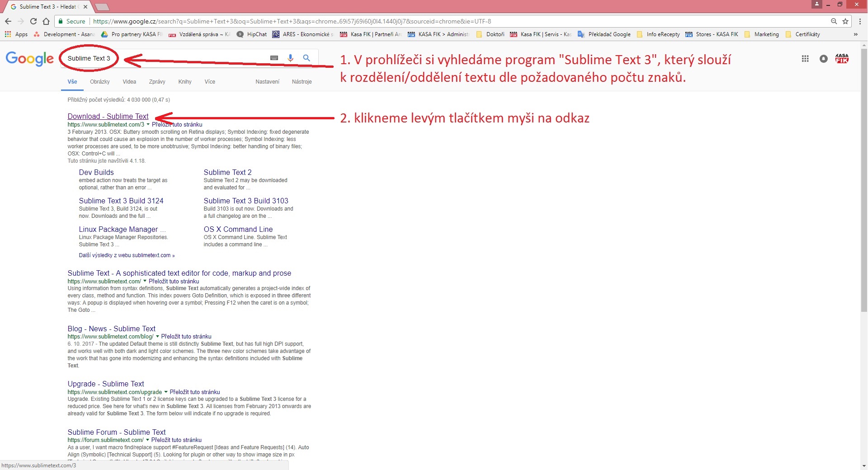Open Nastavení search settings
This screenshot has height=470, width=868.
click(x=267, y=82)
